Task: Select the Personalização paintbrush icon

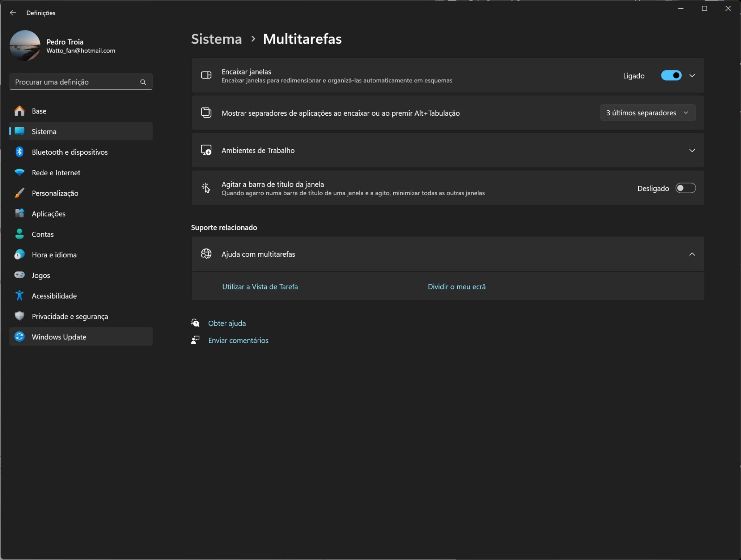Action: (x=20, y=193)
